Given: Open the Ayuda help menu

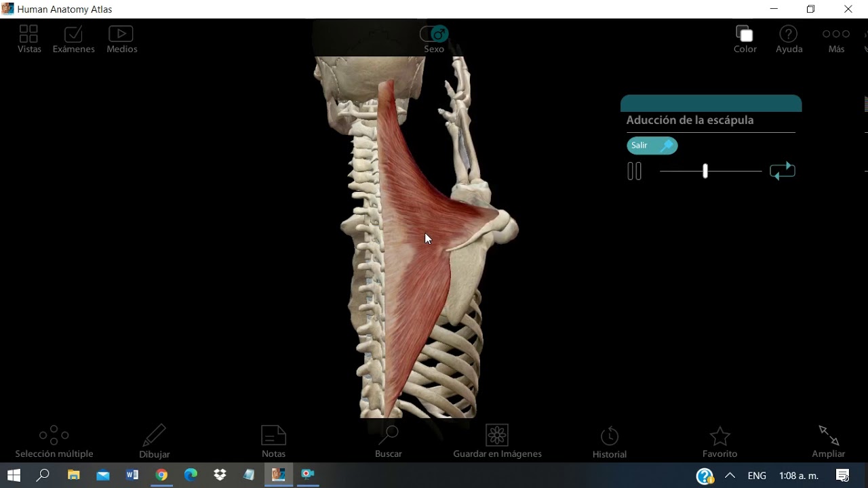Looking at the screenshot, I should point(789,39).
